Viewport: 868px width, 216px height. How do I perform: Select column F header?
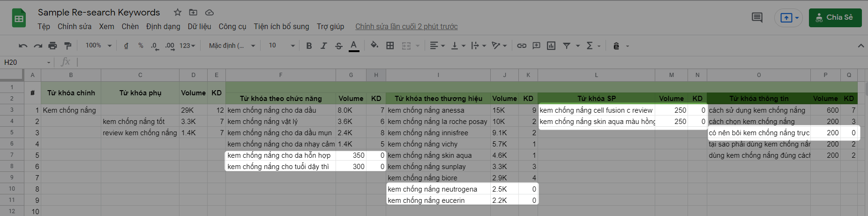pos(280,75)
